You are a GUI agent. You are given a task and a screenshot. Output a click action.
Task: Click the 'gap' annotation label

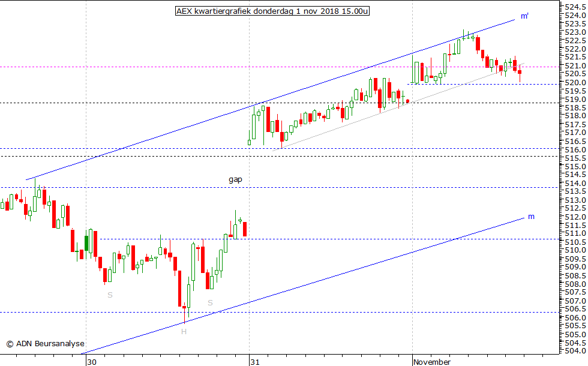pyautogui.click(x=235, y=179)
